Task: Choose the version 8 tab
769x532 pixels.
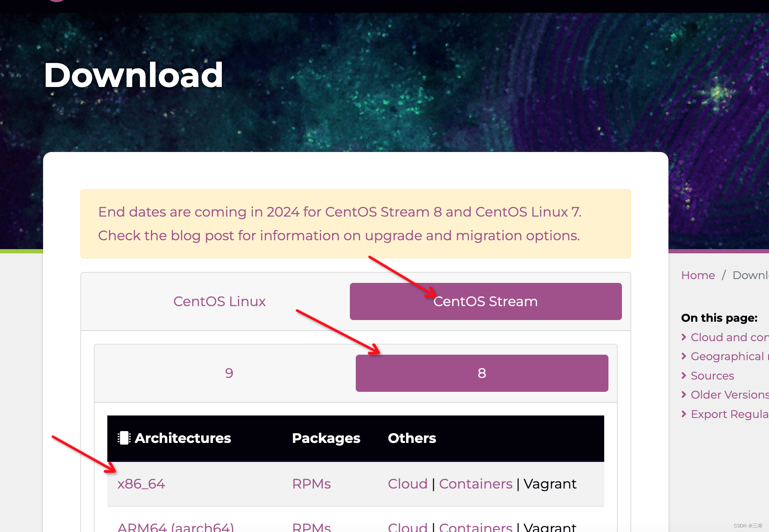Action: coord(482,373)
